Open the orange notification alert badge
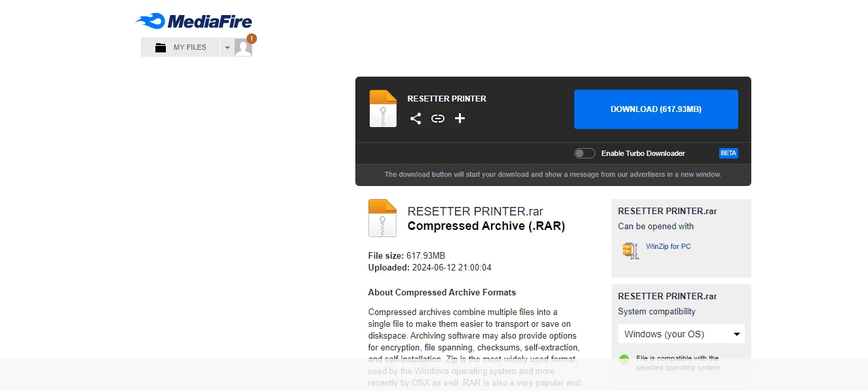 pos(252,39)
